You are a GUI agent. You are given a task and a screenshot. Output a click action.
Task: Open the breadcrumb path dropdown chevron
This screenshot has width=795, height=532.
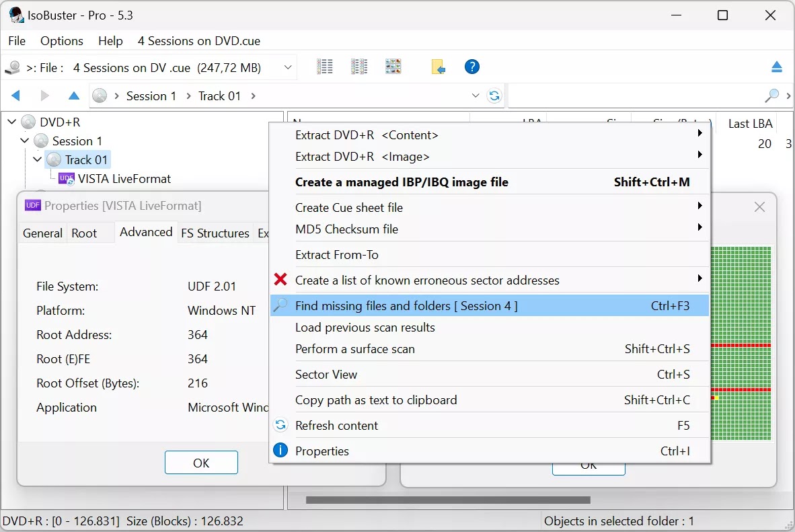[x=476, y=96]
